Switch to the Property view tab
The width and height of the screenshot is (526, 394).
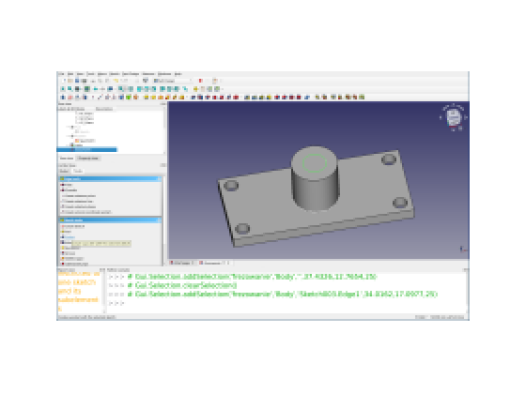[88, 158]
